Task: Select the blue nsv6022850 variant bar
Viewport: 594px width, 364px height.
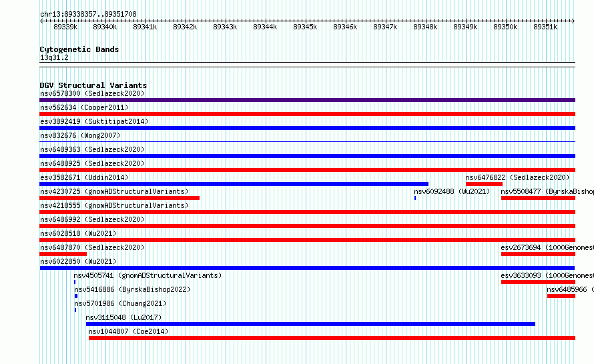Action: [x=307, y=268]
